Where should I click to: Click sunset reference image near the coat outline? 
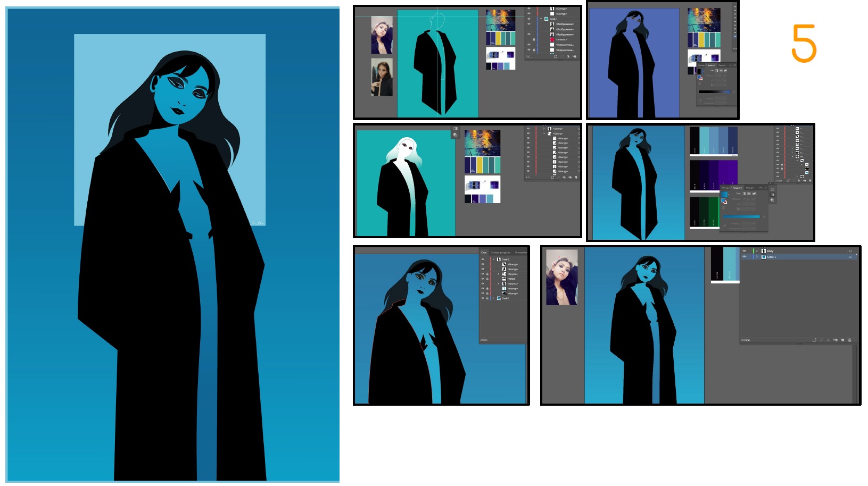coord(500,20)
